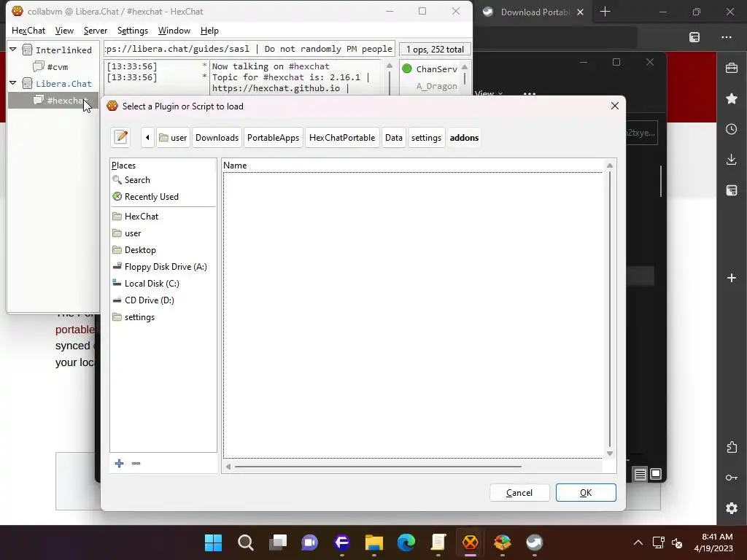Go to the user path segment
This screenshot has width=747, height=560.
coord(173,138)
